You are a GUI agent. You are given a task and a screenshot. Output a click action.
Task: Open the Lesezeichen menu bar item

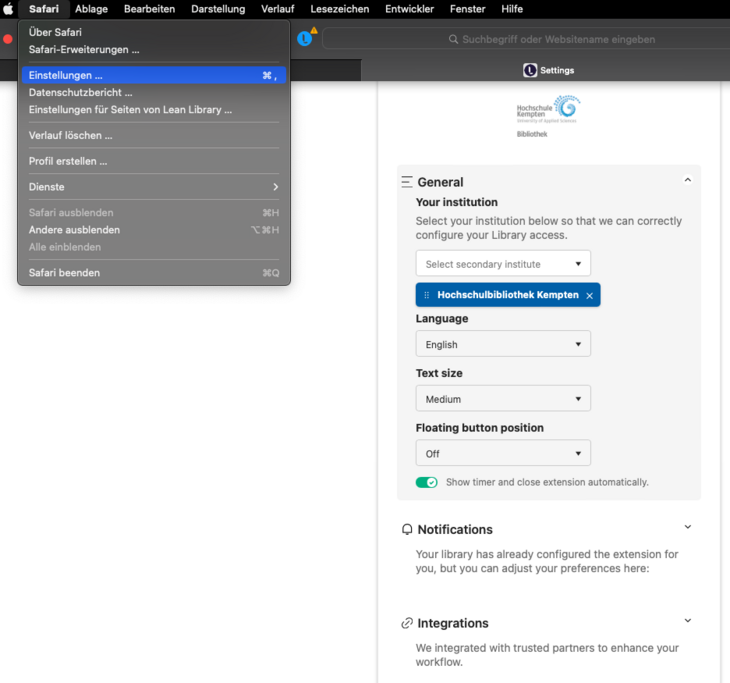pos(339,9)
